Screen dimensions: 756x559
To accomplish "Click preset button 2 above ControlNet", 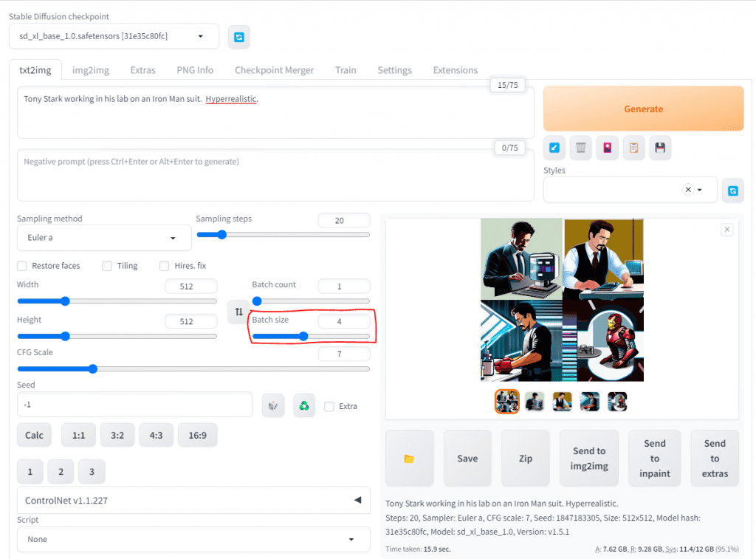I will (61, 472).
